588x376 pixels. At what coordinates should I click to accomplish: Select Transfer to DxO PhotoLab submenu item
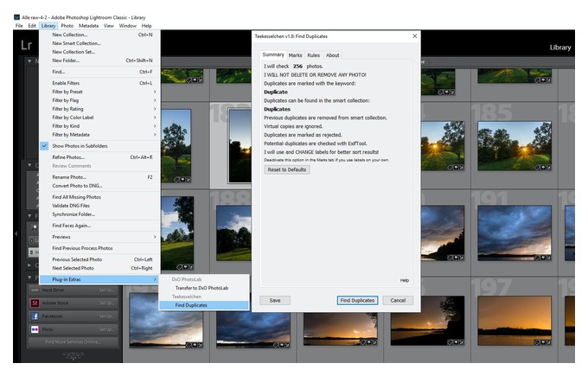point(204,288)
